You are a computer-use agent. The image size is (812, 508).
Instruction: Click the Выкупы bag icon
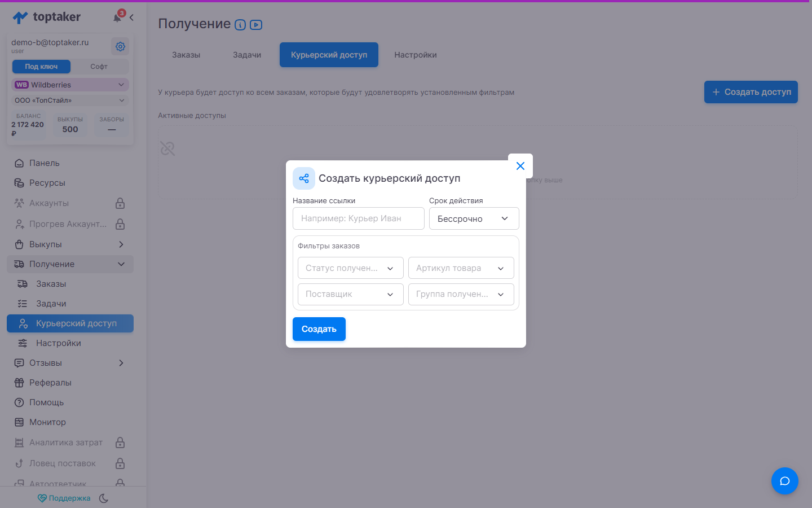pos(19,244)
